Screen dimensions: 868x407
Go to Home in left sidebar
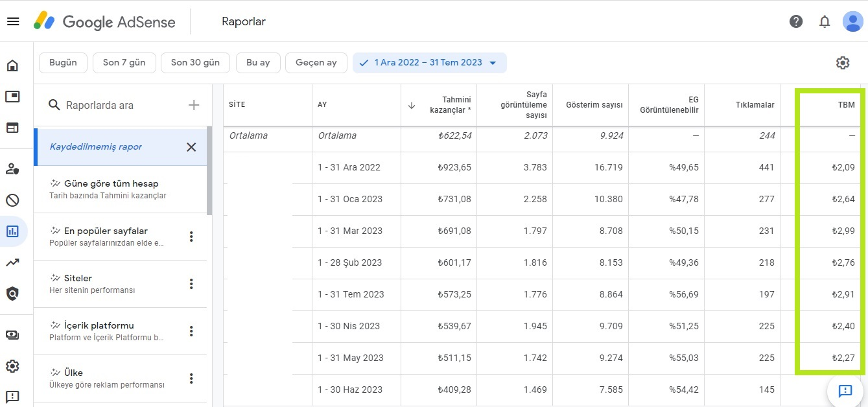click(12, 65)
